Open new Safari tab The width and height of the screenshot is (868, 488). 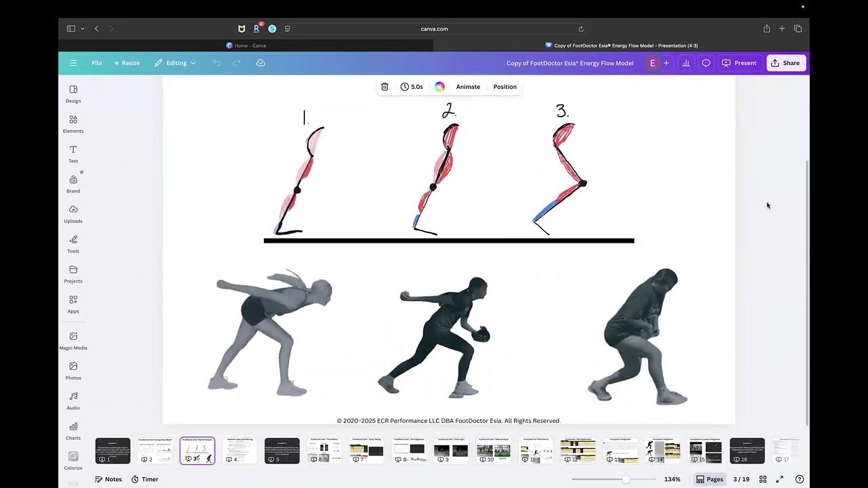(x=782, y=28)
